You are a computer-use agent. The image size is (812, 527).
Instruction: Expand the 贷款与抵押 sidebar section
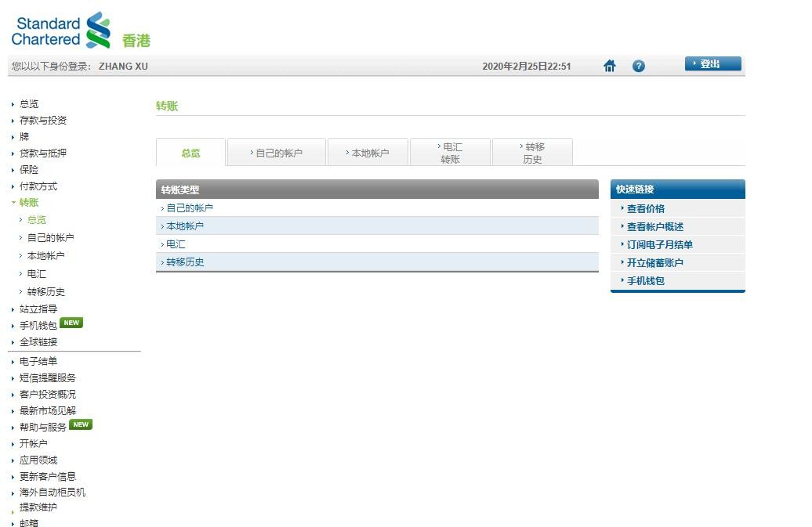pyautogui.click(x=43, y=153)
